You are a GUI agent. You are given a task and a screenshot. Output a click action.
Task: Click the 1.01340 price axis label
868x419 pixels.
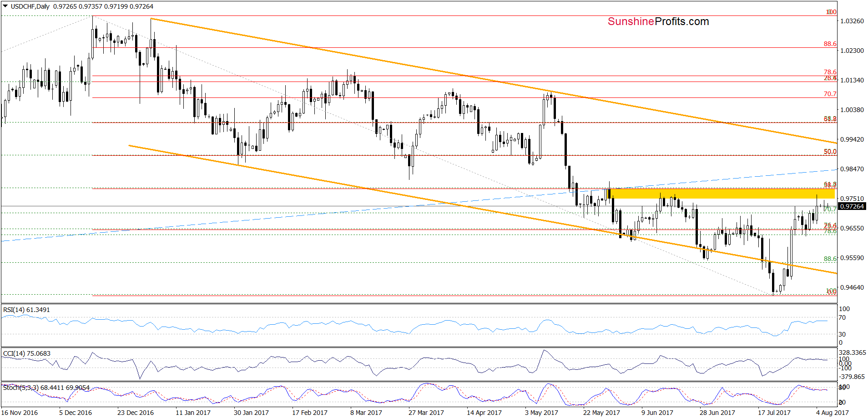(852, 80)
